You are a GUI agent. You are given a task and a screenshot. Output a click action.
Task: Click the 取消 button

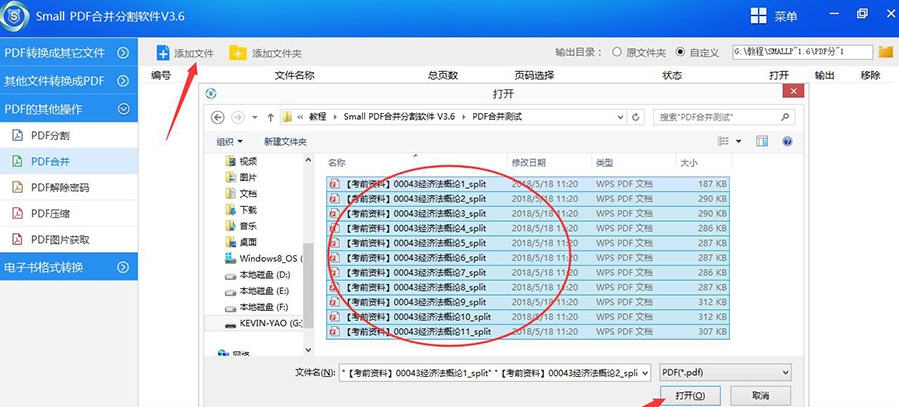coord(760,396)
